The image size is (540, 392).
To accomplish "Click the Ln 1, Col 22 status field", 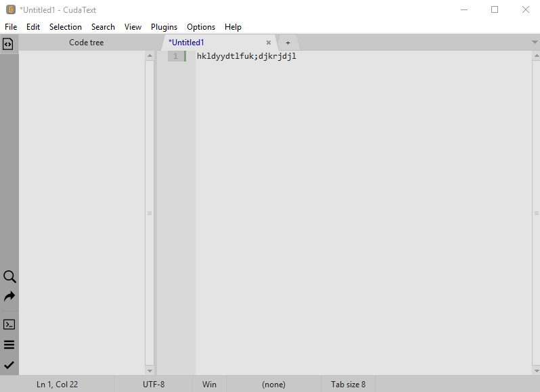I will pyautogui.click(x=57, y=384).
